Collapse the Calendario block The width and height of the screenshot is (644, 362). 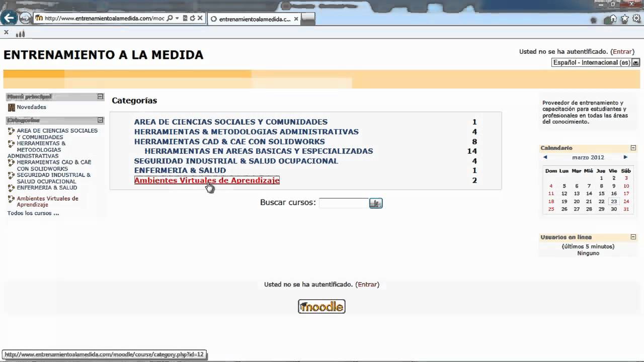click(633, 148)
